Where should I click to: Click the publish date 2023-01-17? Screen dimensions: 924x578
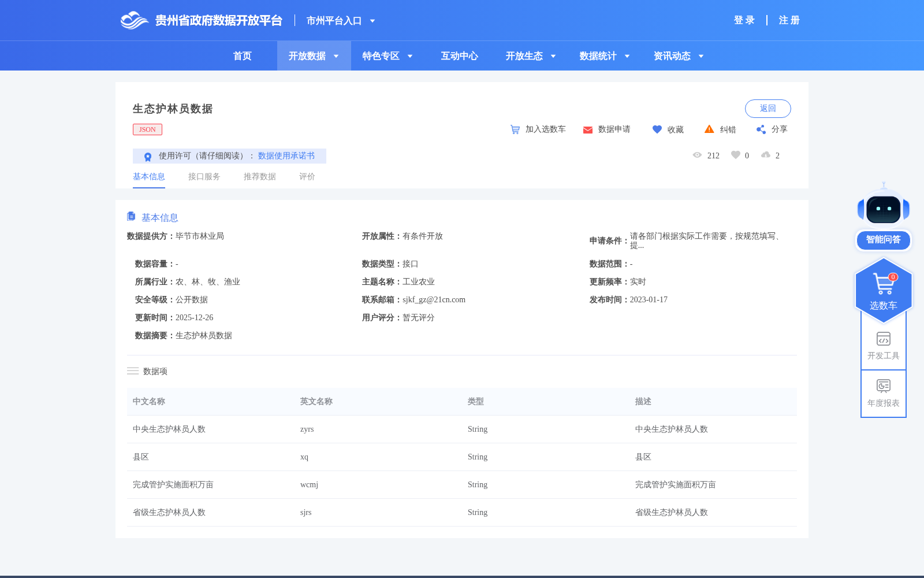pos(649,300)
